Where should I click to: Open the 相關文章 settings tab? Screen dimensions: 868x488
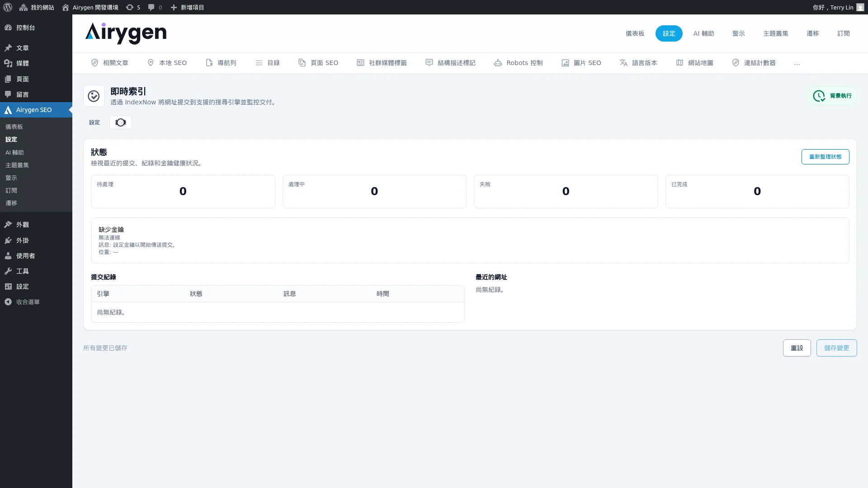coord(110,63)
